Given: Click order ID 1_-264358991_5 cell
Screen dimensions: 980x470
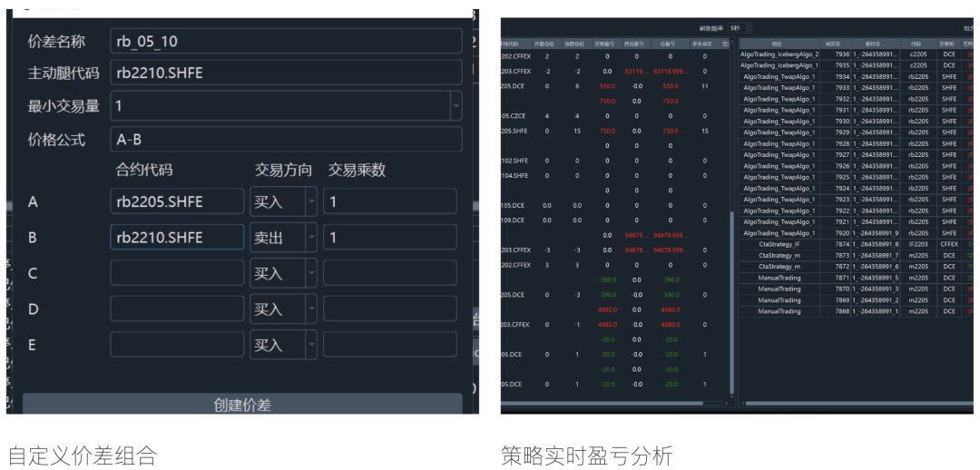Looking at the screenshot, I should coord(876,278).
